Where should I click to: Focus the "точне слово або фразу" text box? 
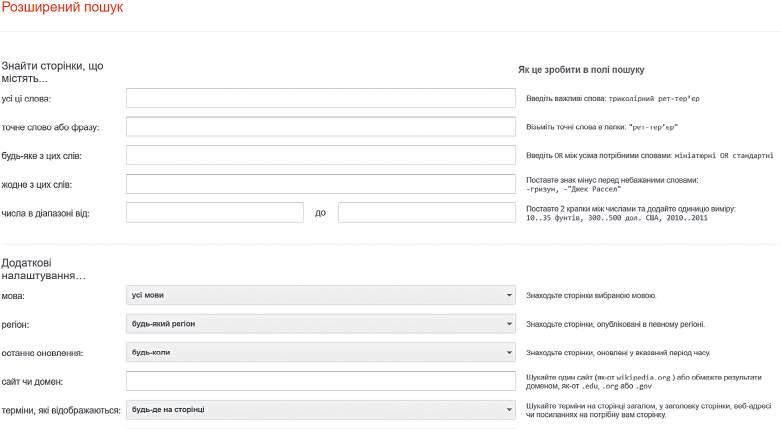pyautogui.click(x=320, y=127)
